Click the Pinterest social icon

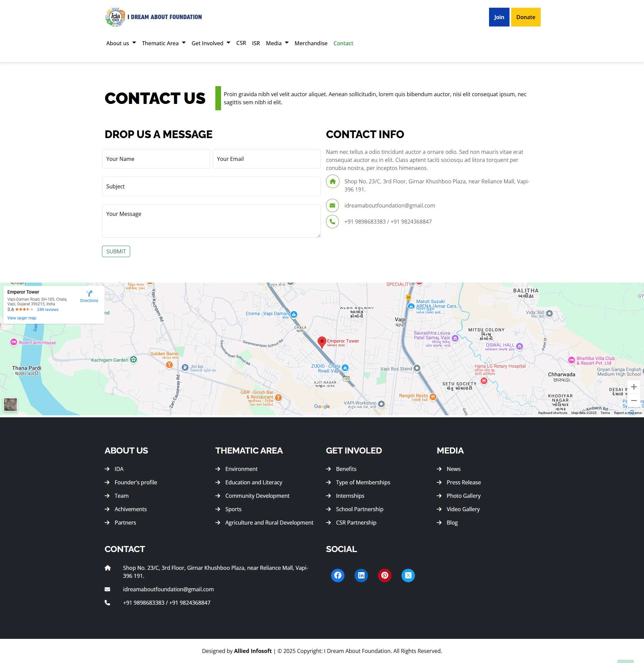pos(384,575)
